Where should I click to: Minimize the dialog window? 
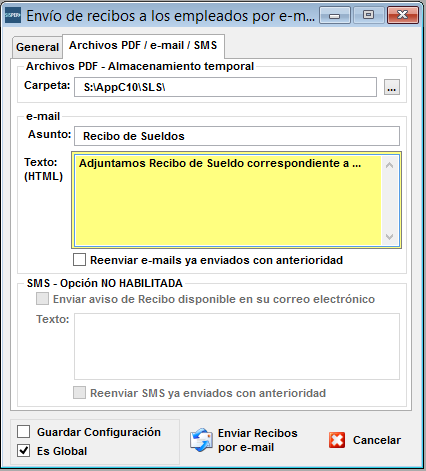coord(335,15)
